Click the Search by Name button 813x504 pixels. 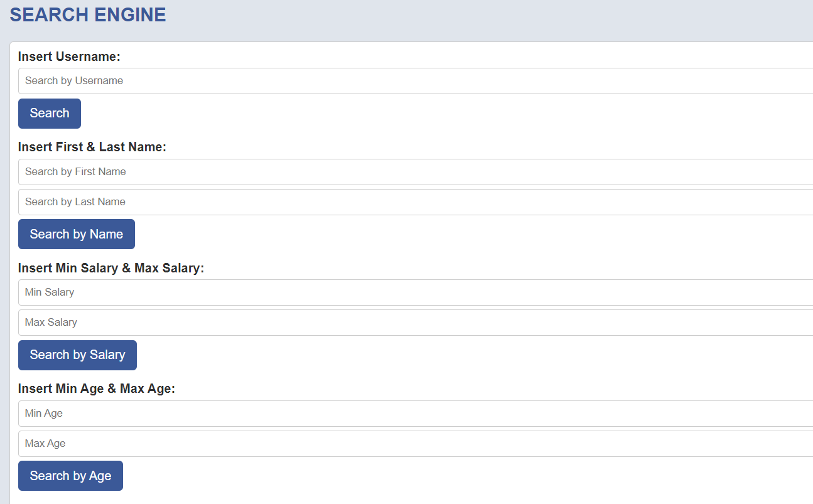[77, 234]
